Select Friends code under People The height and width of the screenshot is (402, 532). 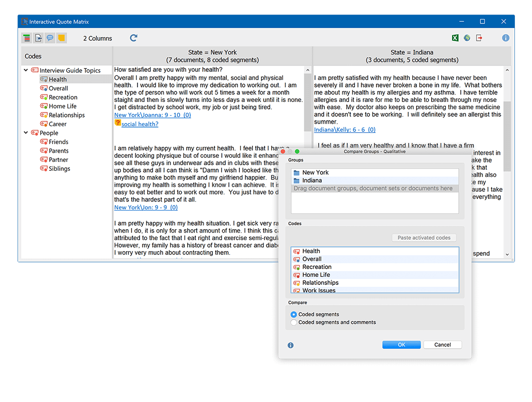(x=59, y=142)
